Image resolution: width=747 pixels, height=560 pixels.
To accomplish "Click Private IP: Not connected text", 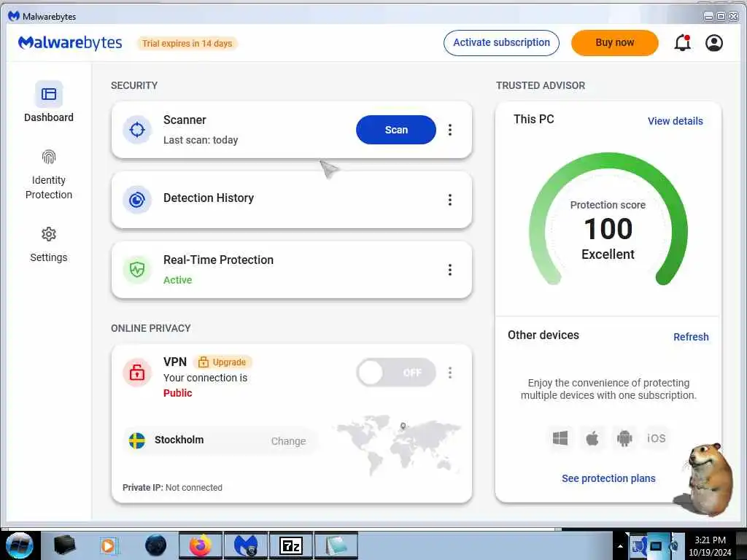I will [x=172, y=487].
